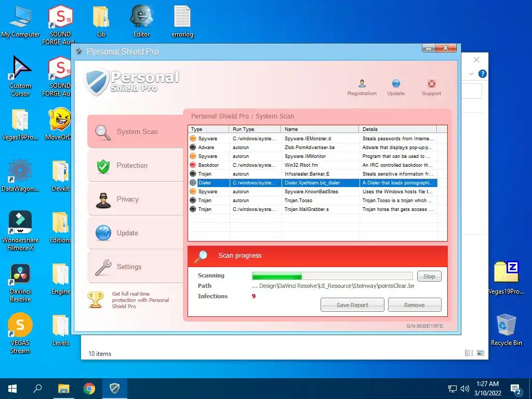Click the Dialer.Xpehbam.biz_dialer highlighted row
The image size is (532, 399).
pos(313,182)
